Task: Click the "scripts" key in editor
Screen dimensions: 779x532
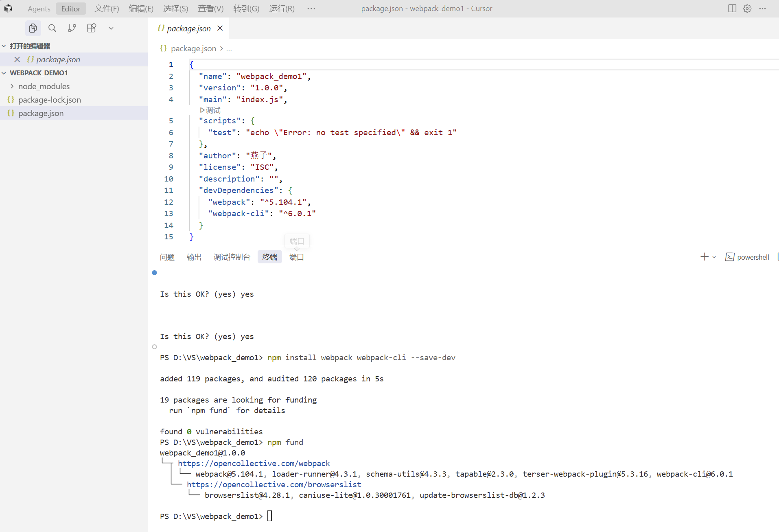Action: 220,120
